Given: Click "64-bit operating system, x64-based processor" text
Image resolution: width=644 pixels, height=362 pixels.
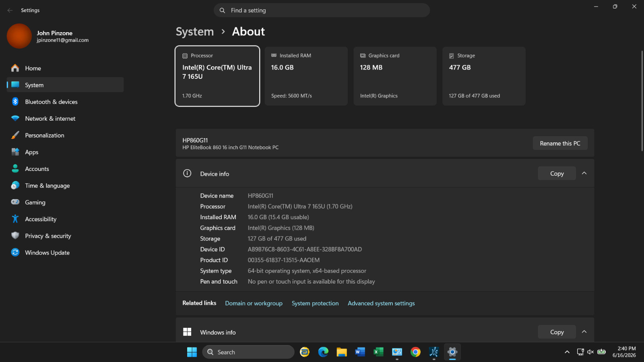Looking at the screenshot, I should (307, 271).
